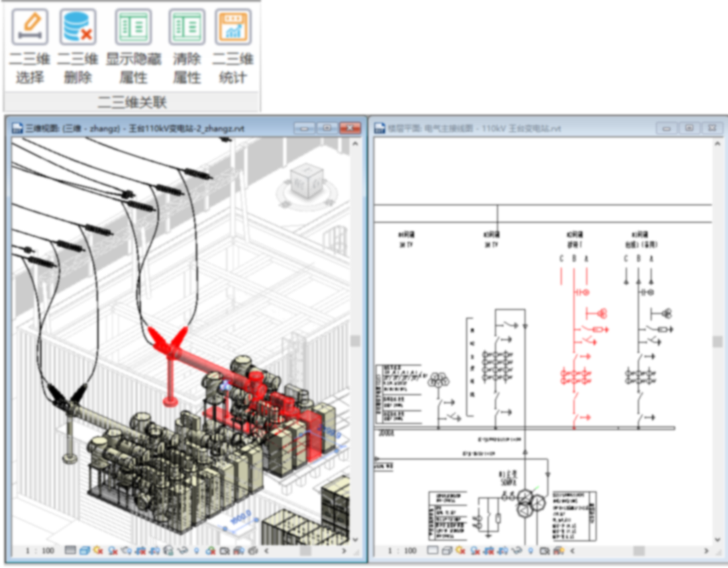Click the 3D view vertical scrollbar handle
The image size is (728, 568).
click(x=355, y=341)
